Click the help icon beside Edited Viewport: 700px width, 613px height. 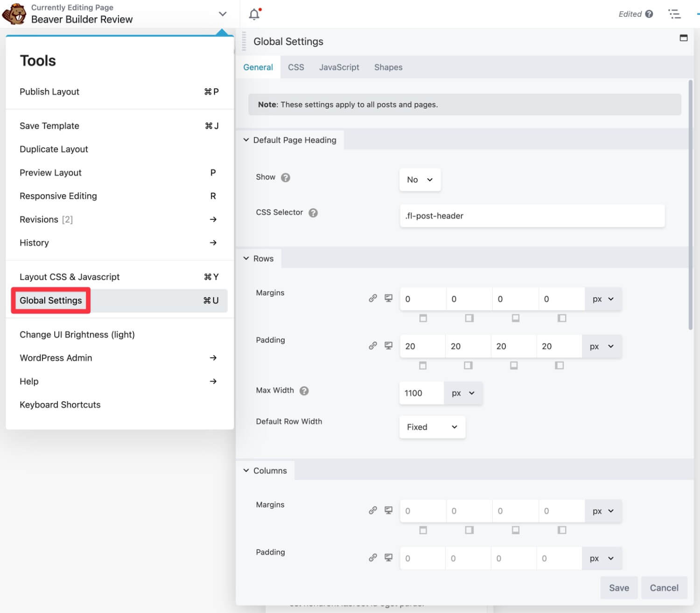[649, 14]
